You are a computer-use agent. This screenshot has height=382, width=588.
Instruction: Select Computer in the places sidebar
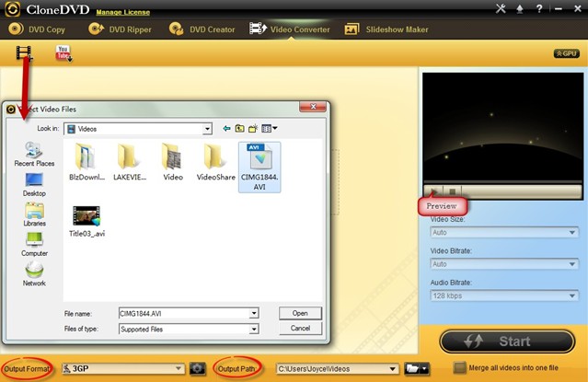[34, 244]
